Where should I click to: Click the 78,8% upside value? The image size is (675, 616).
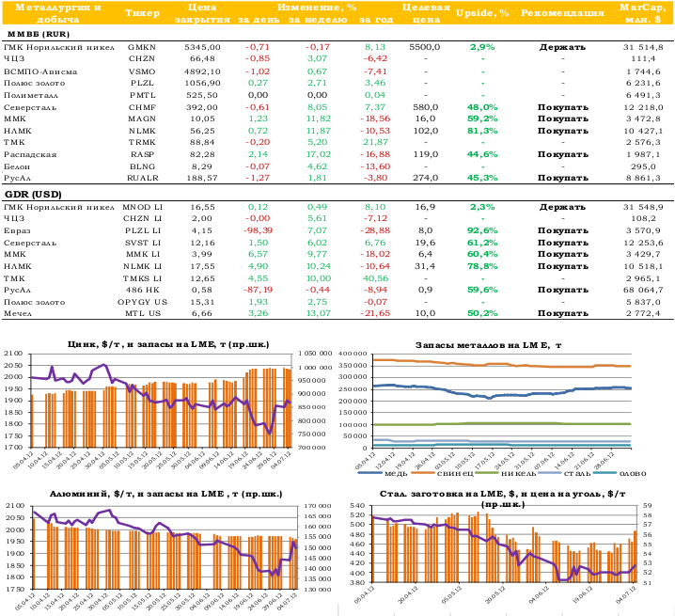[x=482, y=267]
